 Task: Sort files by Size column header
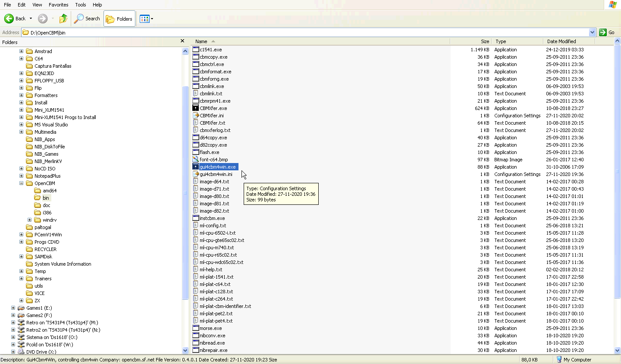[x=470, y=41]
